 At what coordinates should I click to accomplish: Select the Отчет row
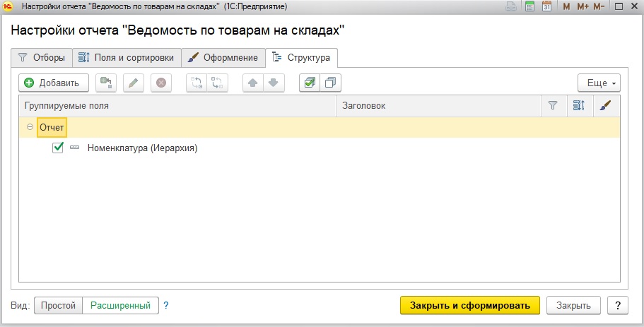[320, 127]
